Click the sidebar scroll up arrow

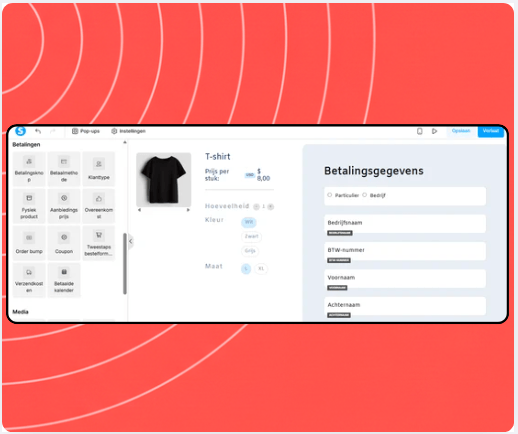[x=125, y=142]
